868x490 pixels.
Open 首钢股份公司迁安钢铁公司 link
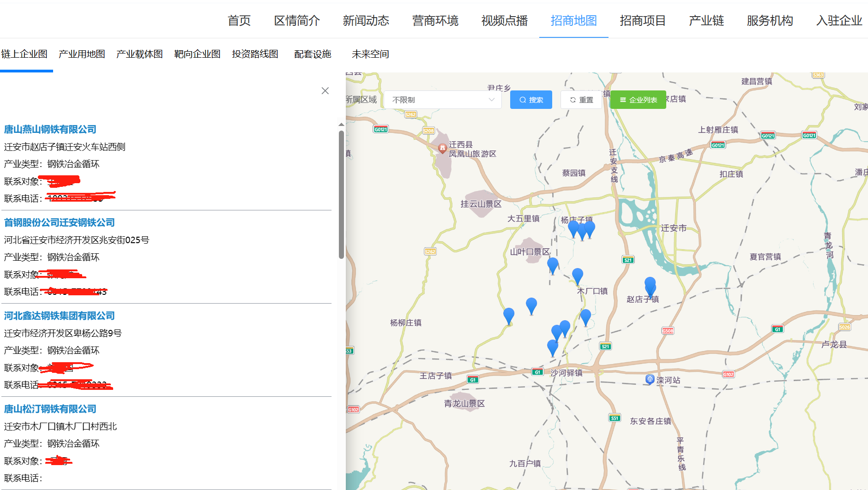60,223
